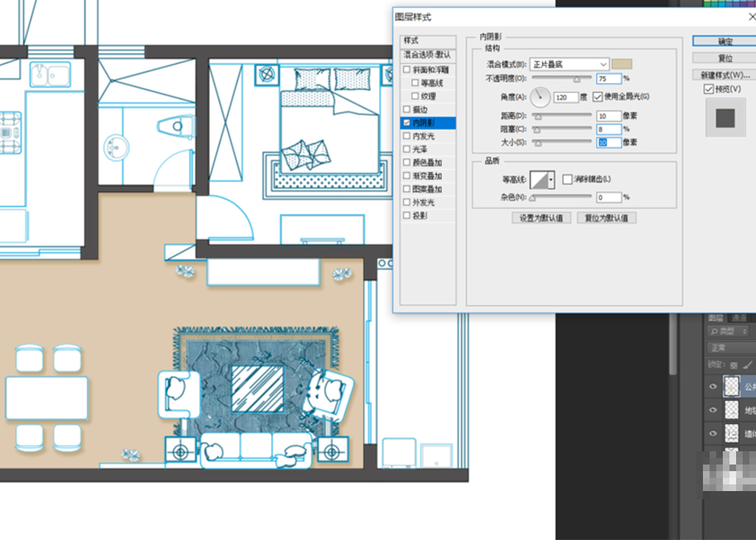Click the 大小 size value field
Image resolution: width=756 pixels, height=540 pixels.
(x=609, y=143)
